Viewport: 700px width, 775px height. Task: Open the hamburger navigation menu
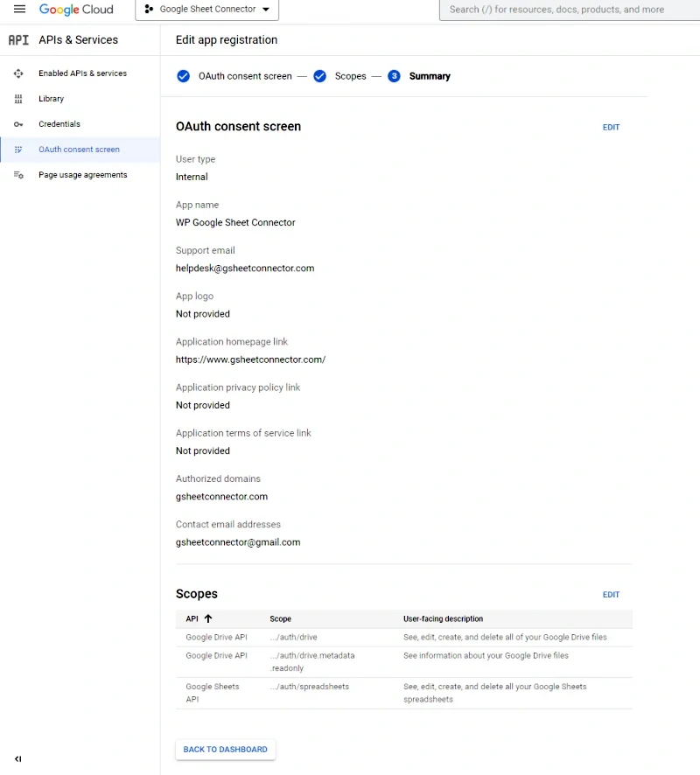click(19, 9)
